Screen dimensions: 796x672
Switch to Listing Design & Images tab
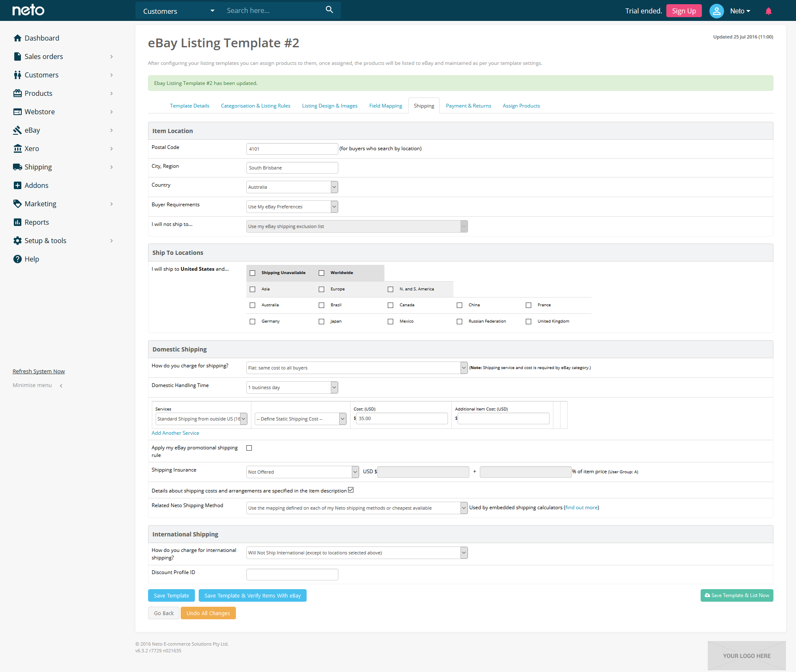point(330,106)
